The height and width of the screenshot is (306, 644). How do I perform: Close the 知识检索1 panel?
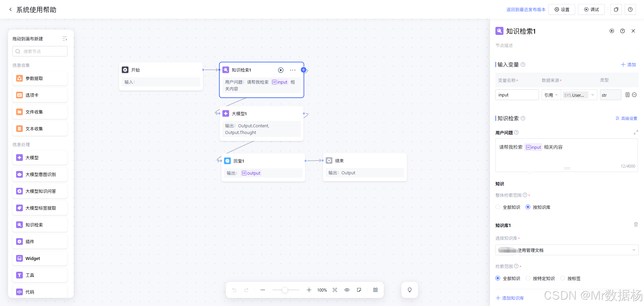633,31
